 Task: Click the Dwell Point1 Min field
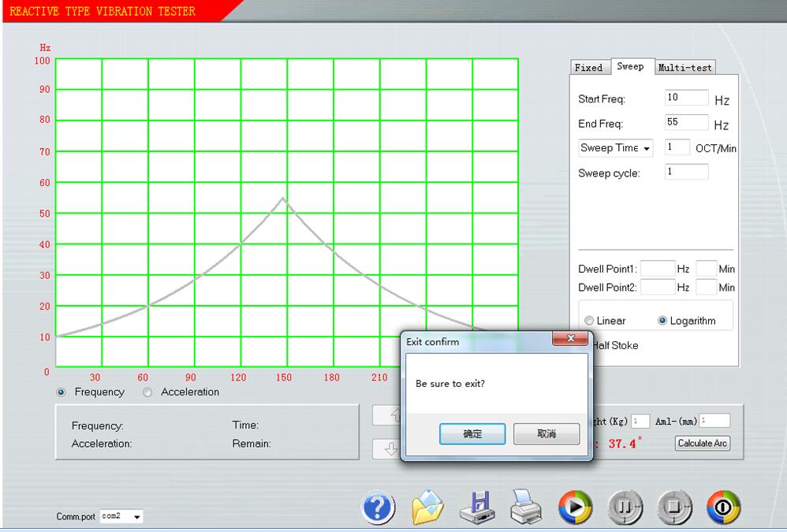707,269
